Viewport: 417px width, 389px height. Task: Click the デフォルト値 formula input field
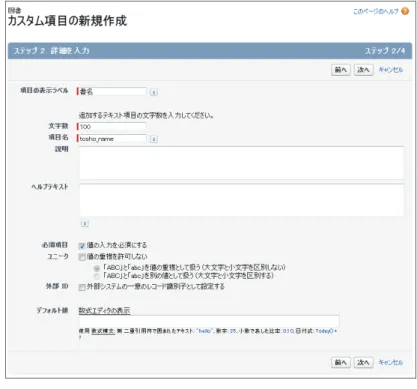point(209,321)
